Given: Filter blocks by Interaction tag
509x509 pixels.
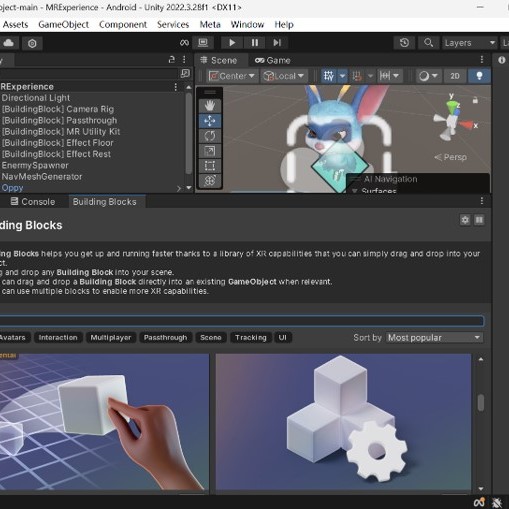Looking at the screenshot, I should (58, 337).
